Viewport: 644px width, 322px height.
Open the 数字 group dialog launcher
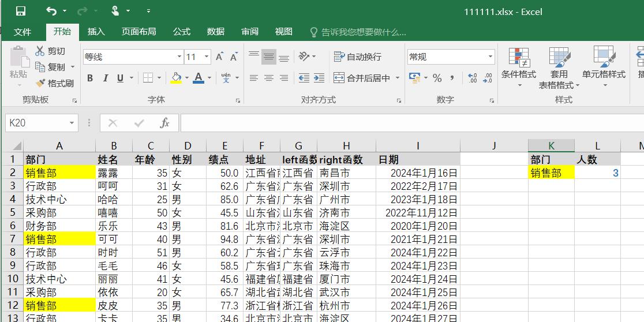click(x=492, y=100)
